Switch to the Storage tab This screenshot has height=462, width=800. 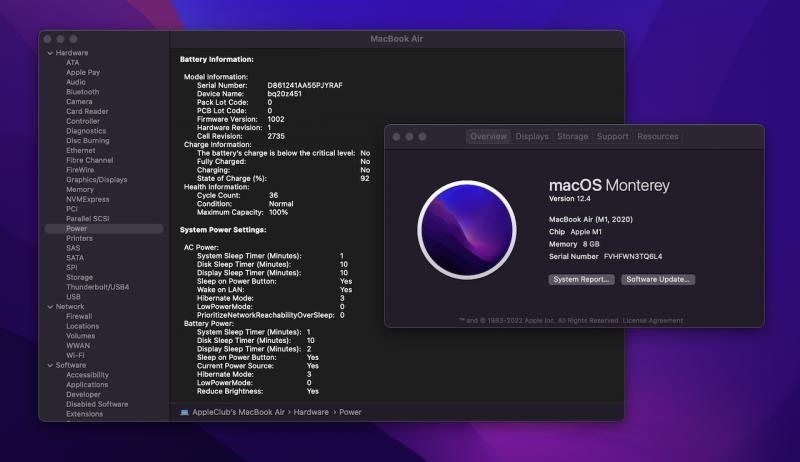(572, 137)
